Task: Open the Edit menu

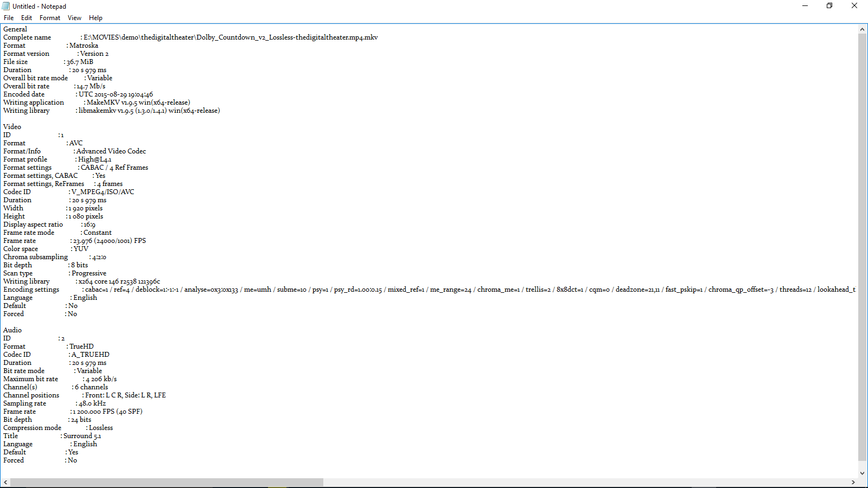Action: (27, 18)
